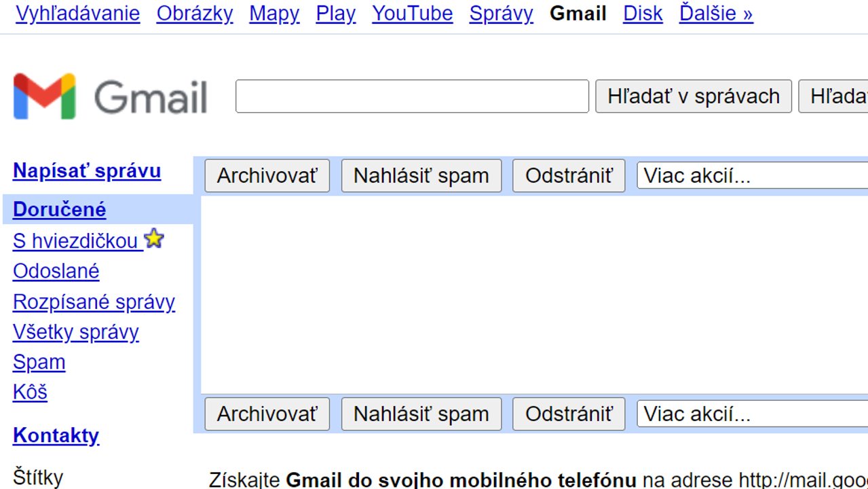Click the bottom Archivovať button
The image size is (868, 489).
[267, 414]
